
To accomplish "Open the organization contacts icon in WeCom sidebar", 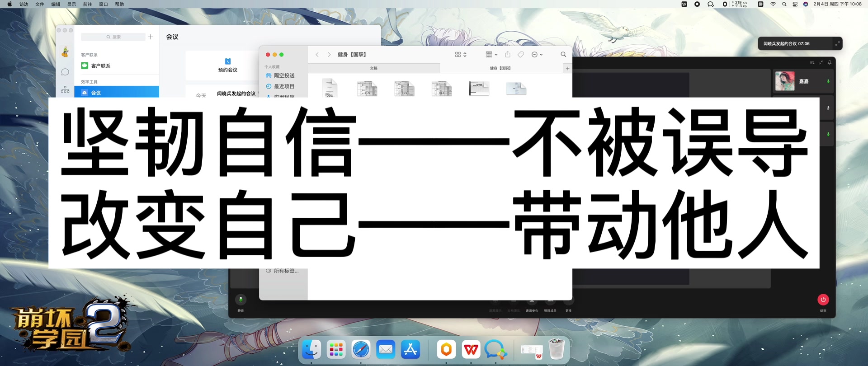I will [65, 89].
